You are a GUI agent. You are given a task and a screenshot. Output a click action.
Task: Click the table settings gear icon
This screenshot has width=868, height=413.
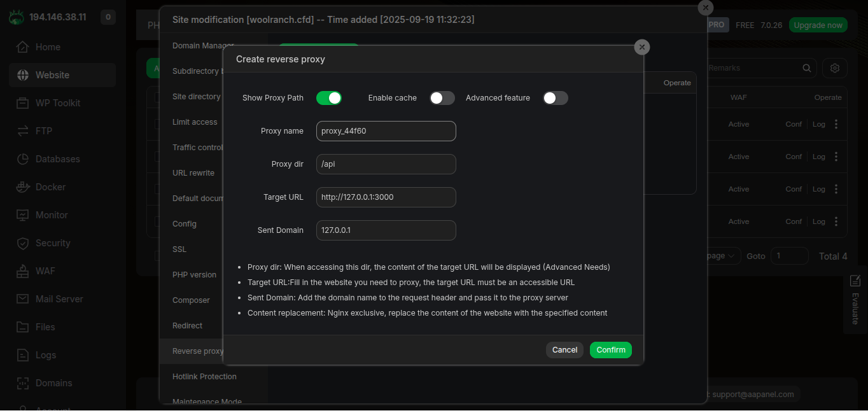click(835, 68)
